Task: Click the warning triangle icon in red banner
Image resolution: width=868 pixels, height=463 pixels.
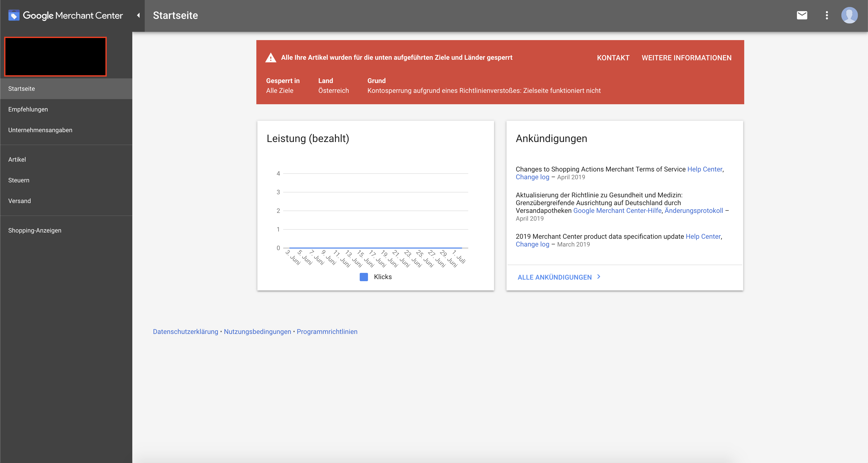Action: pyautogui.click(x=271, y=58)
